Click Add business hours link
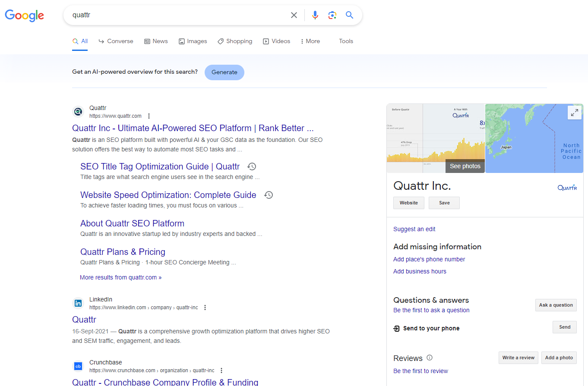Screen dimensions: 588x386 pos(420,271)
